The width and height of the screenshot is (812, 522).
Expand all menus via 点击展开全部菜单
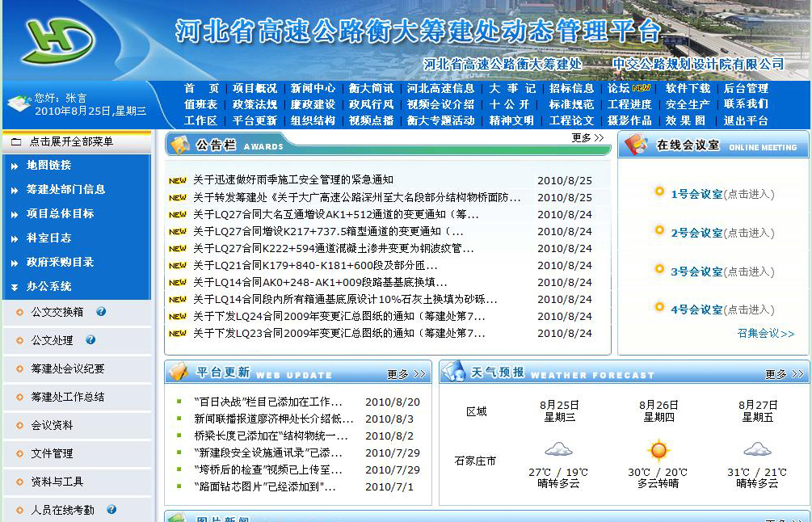pyautogui.click(x=71, y=141)
